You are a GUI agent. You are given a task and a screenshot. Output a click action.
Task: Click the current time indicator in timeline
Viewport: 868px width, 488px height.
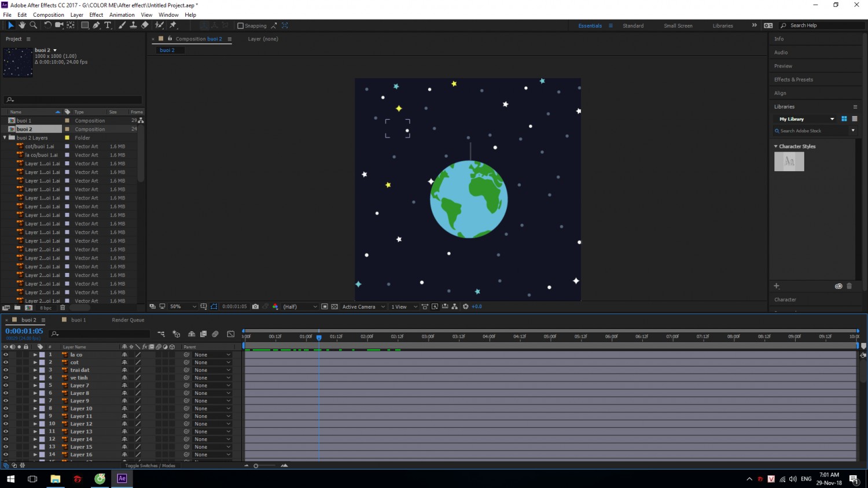pyautogui.click(x=319, y=337)
